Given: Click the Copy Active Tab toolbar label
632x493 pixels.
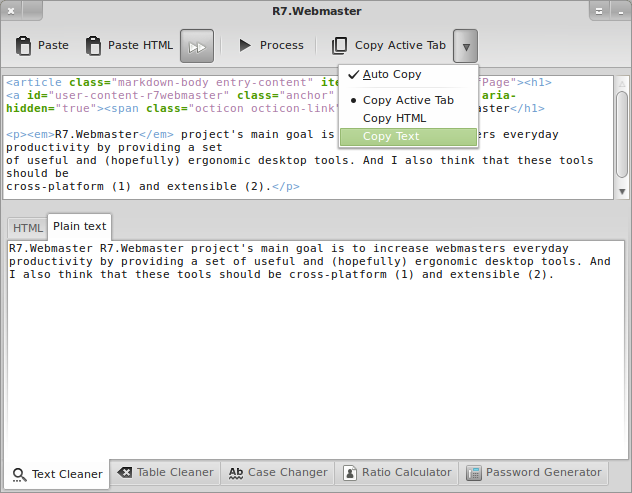Looking at the screenshot, I should click(x=400, y=45).
